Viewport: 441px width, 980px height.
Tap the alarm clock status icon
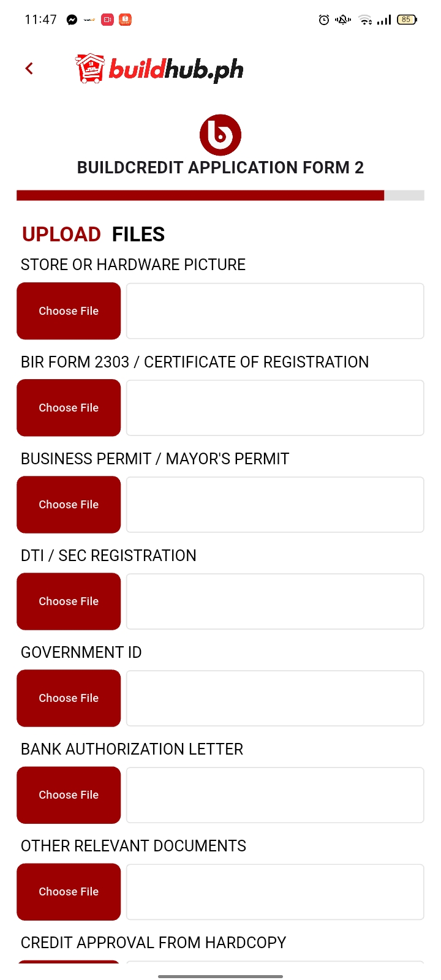pos(324,20)
